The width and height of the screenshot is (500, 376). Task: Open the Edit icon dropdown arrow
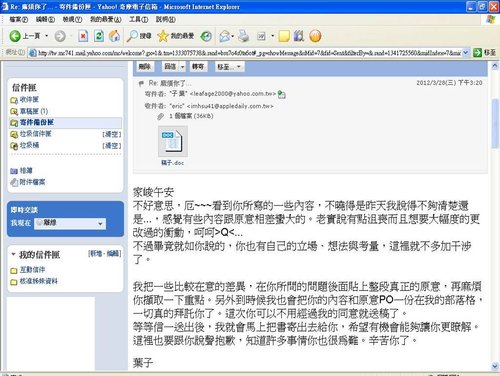click(272, 36)
